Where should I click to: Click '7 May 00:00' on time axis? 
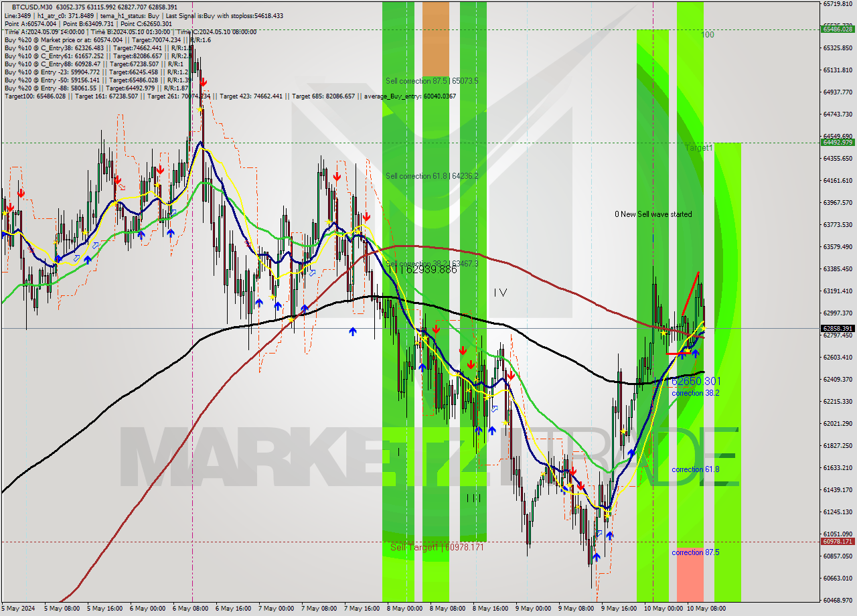pyautogui.click(x=278, y=609)
